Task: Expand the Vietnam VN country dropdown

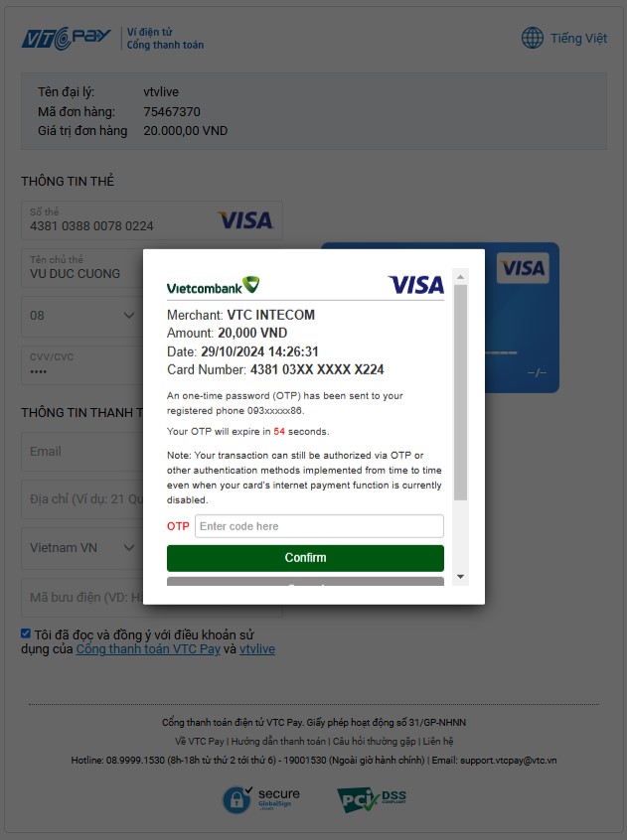Action: pyautogui.click(x=81, y=548)
